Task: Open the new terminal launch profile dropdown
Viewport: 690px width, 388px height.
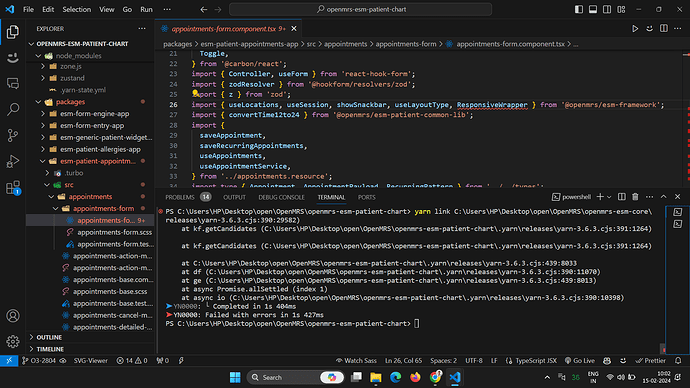Action: tap(609, 197)
